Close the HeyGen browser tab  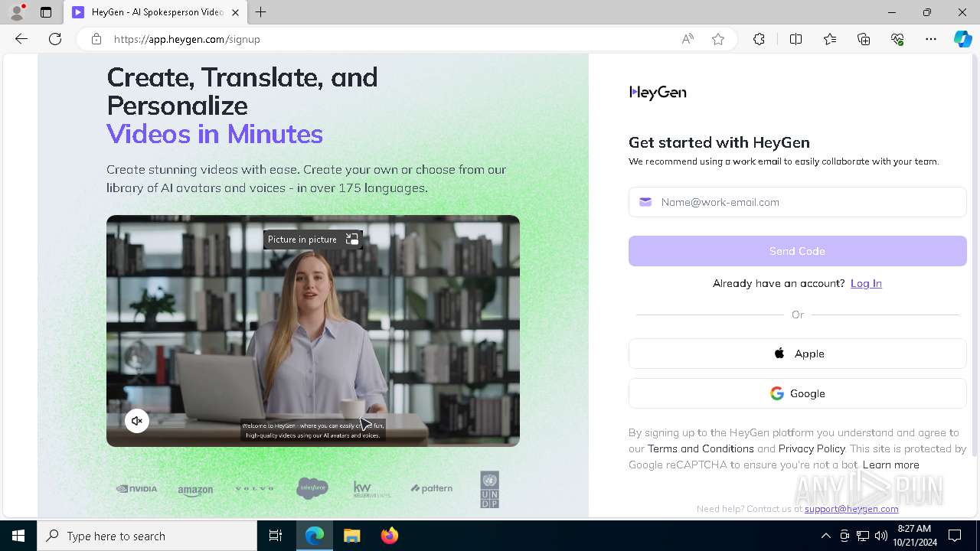click(235, 12)
